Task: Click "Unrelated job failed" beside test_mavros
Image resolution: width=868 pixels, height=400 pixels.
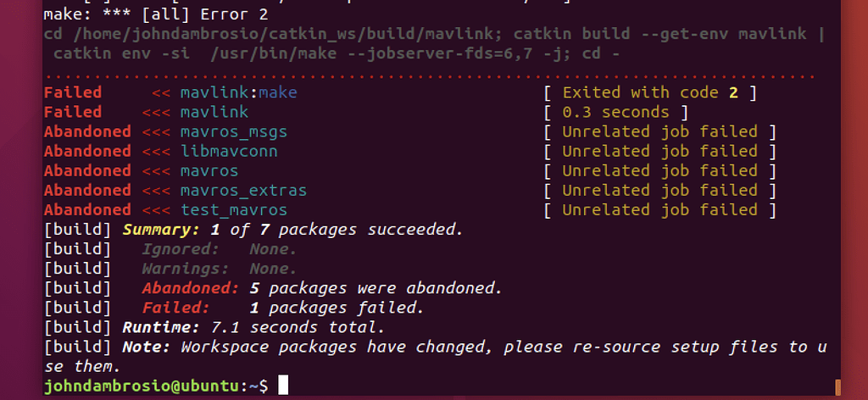Action: coord(659,209)
